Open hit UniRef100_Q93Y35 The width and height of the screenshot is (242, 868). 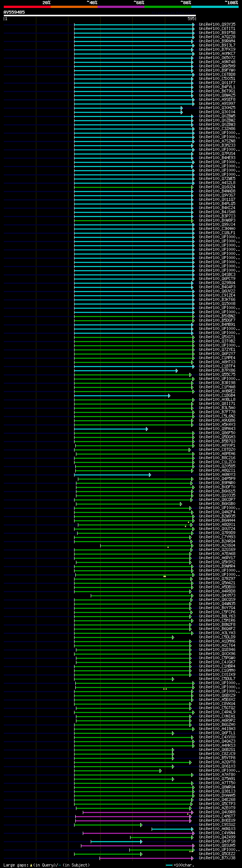pos(217,25)
